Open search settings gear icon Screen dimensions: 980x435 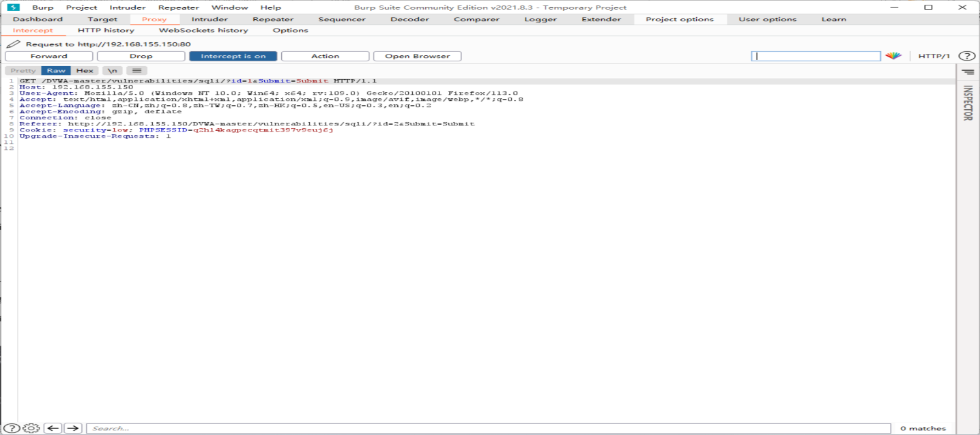31,428
